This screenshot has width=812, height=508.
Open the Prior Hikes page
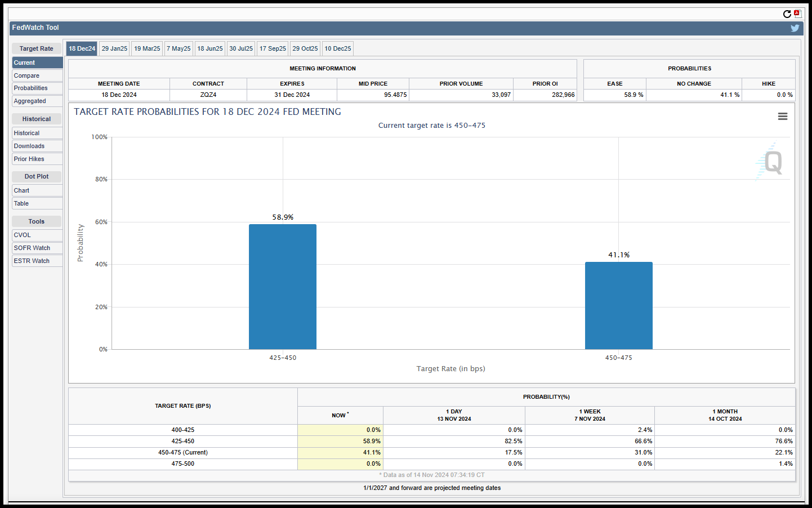pyautogui.click(x=37, y=159)
